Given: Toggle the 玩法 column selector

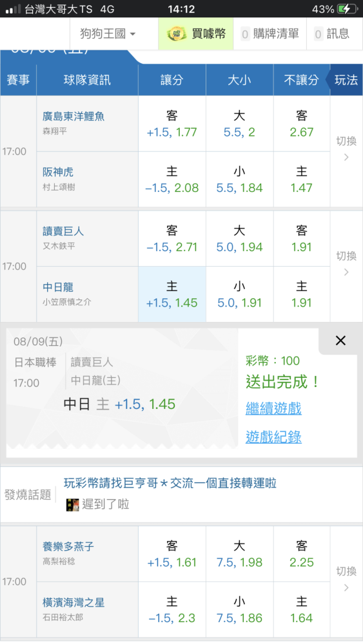Looking at the screenshot, I should 346,80.
